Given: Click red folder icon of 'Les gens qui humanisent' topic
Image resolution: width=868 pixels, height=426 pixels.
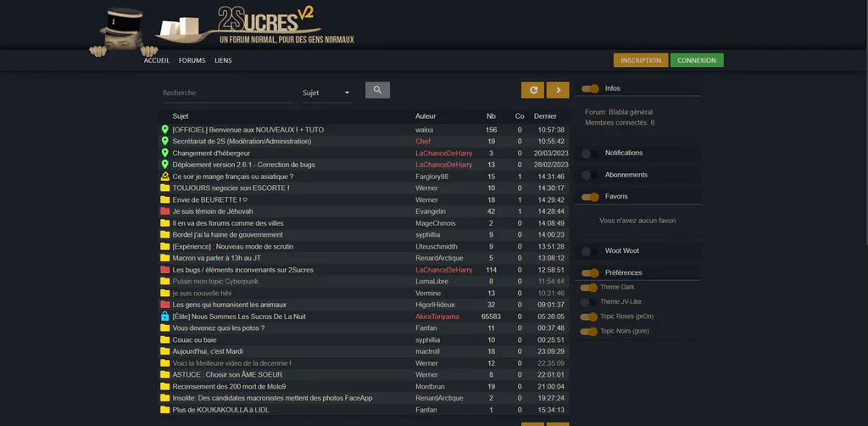Looking at the screenshot, I should 164,305.
